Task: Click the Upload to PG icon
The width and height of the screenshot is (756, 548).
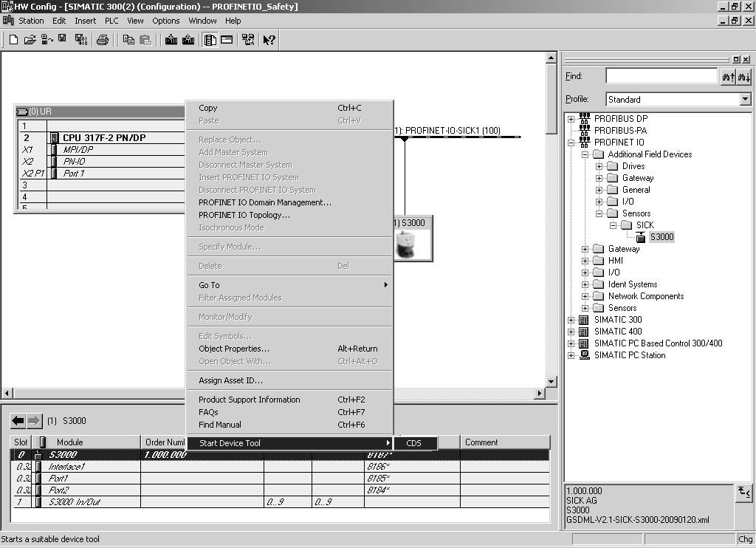Action: pyautogui.click(x=188, y=40)
